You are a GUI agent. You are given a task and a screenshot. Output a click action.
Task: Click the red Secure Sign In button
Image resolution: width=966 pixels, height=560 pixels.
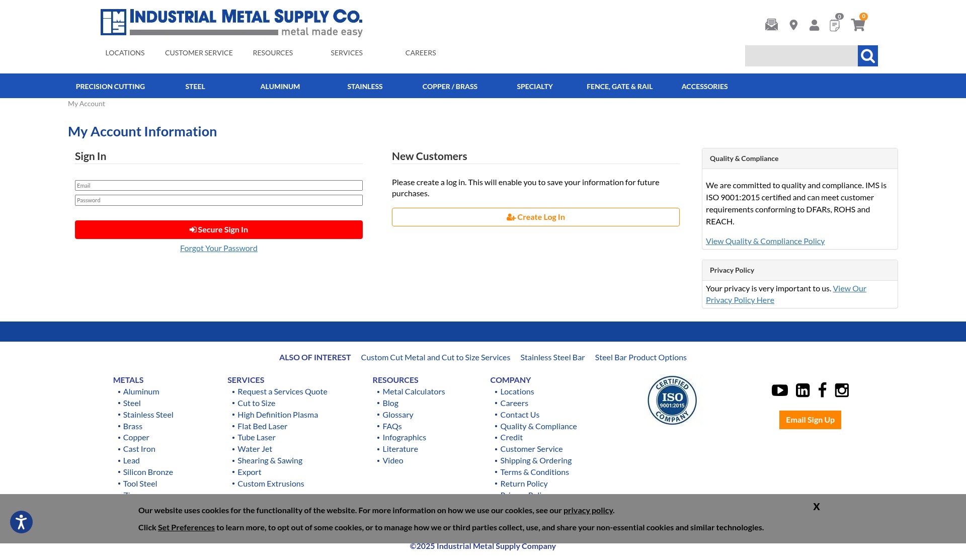point(219,230)
